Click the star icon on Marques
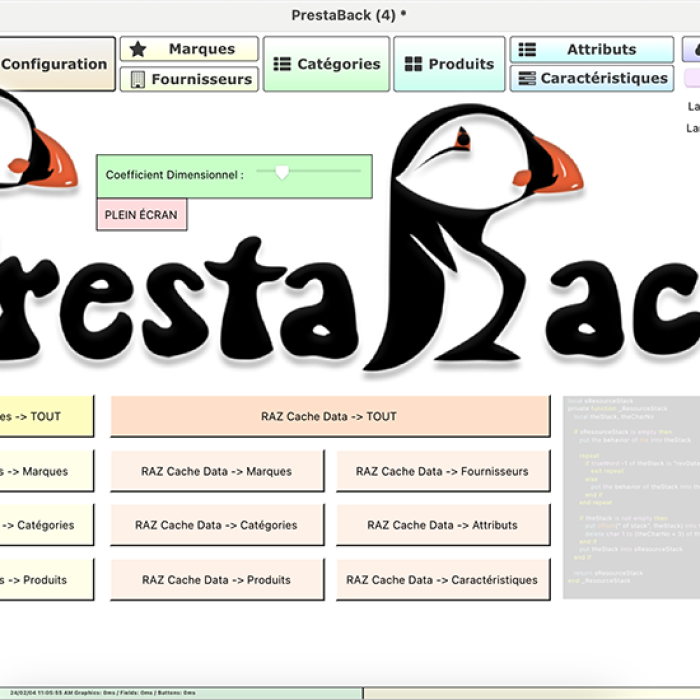The width and height of the screenshot is (700, 700). point(138,49)
